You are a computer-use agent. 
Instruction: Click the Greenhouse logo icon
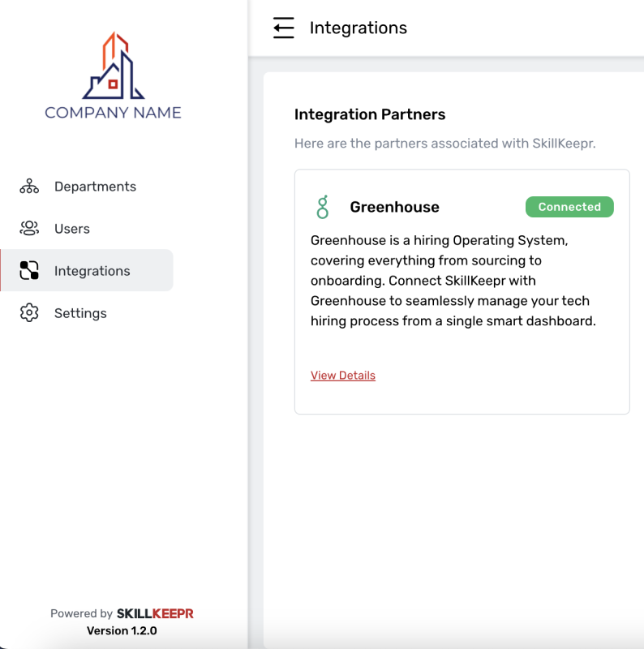[x=323, y=207]
